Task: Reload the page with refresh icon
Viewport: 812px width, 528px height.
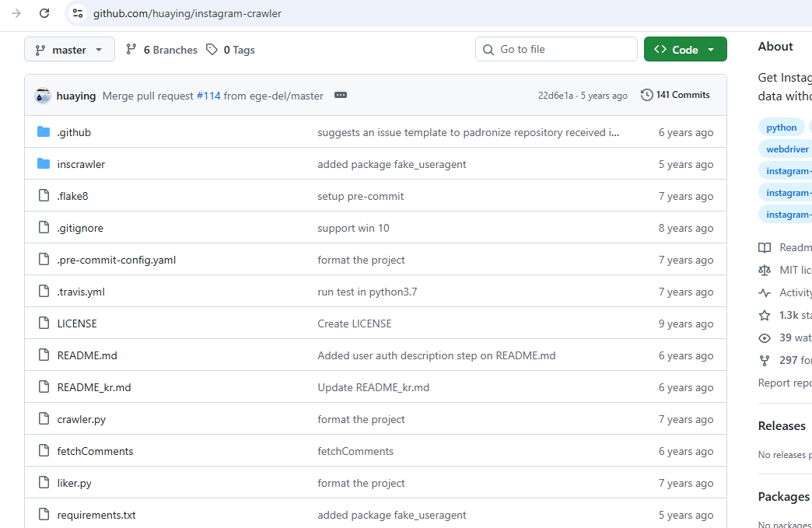Action: tap(44, 13)
